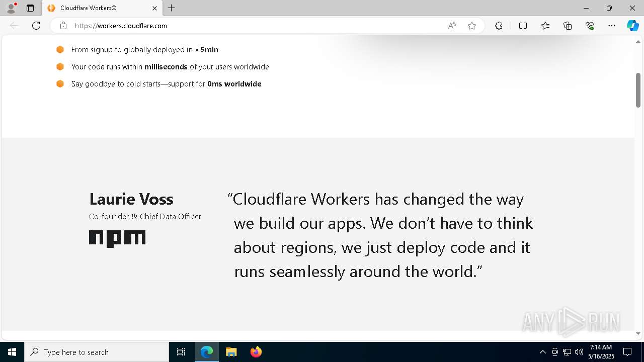Open the Extensions icon

tap(499, 26)
